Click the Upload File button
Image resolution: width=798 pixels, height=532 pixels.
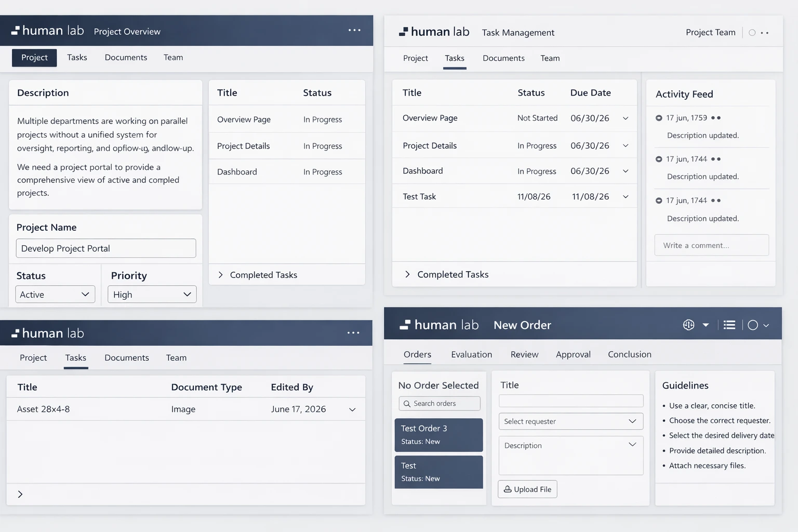pyautogui.click(x=527, y=489)
